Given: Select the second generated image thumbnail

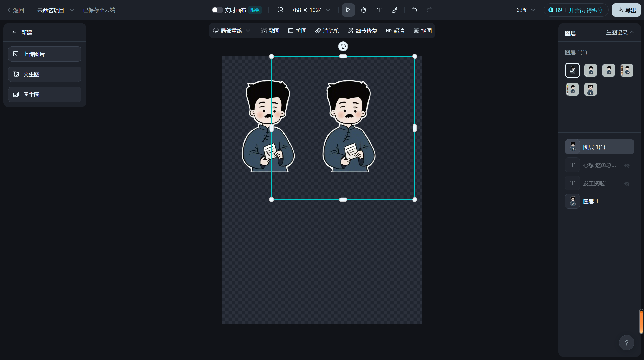Looking at the screenshot, I should [x=591, y=70].
